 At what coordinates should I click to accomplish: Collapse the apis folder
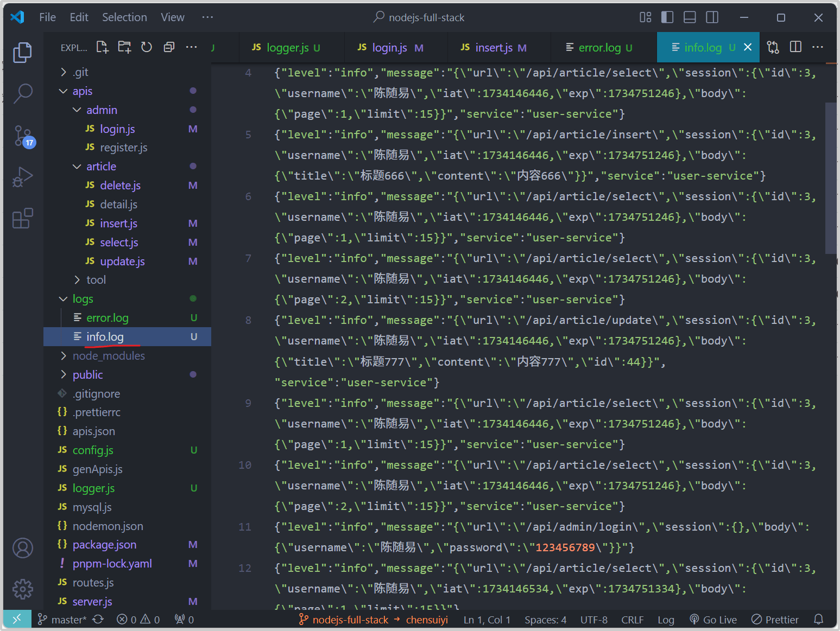tap(127, 91)
